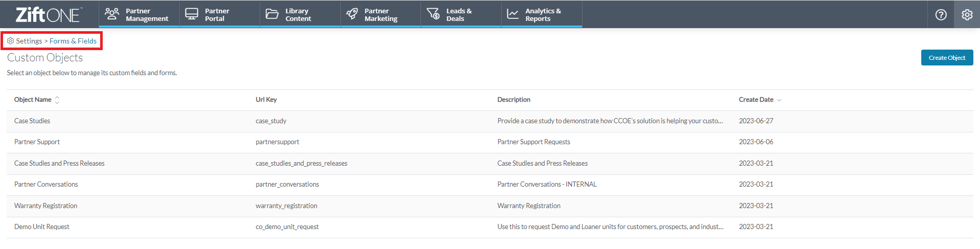The height and width of the screenshot is (249, 980).
Task: Click the Analytics & Reports chart icon
Action: coord(512,14)
